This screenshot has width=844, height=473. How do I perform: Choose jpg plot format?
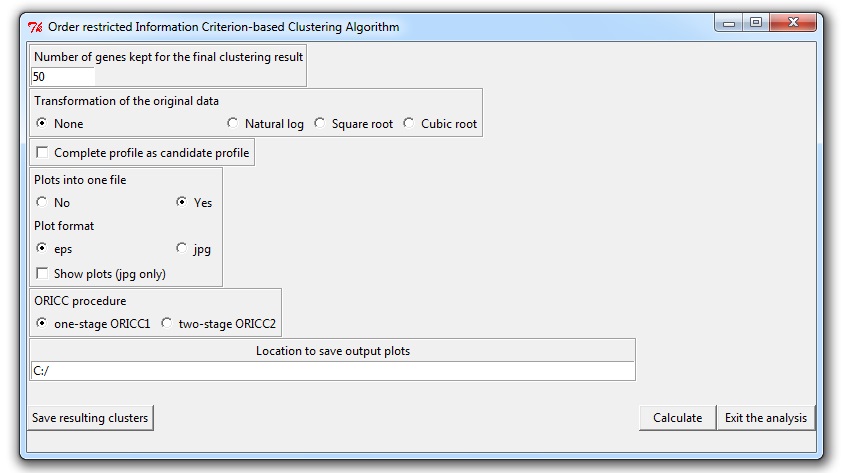182,248
